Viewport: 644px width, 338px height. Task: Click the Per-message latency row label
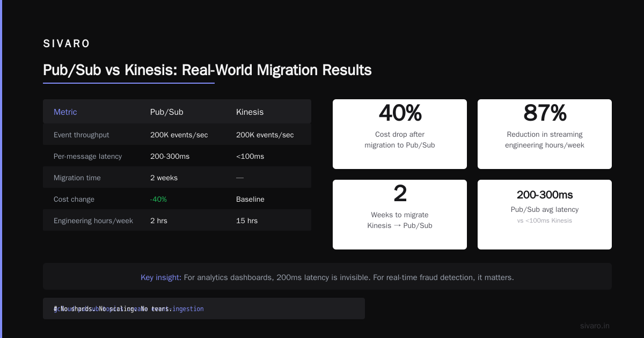pyautogui.click(x=87, y=156)
